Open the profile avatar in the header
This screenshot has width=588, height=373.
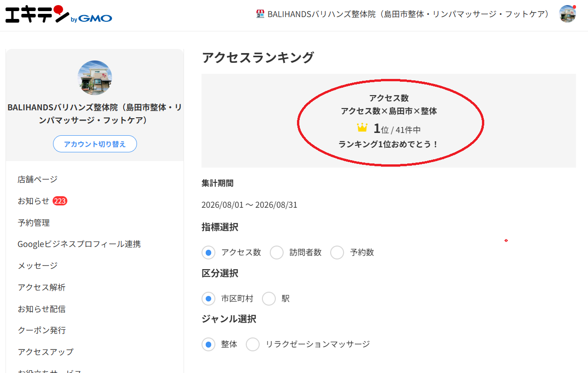click(x=567, y=14)
